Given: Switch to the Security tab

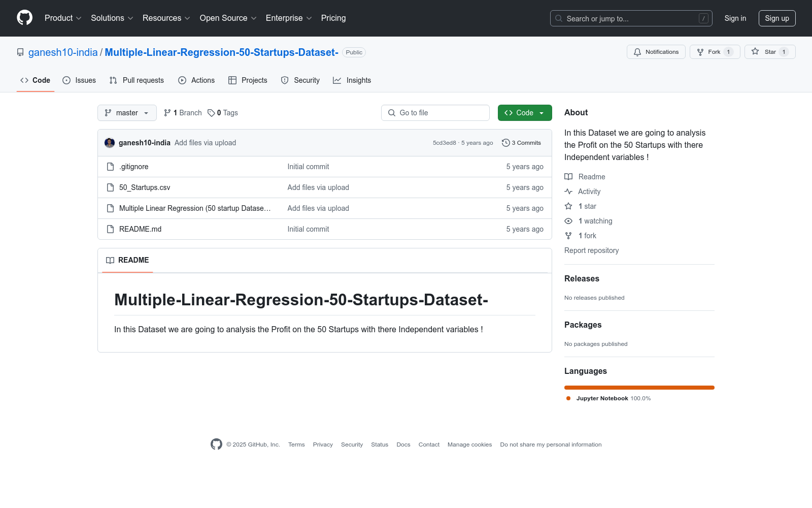Looking at the screenshot, I should tap(300, 80).
